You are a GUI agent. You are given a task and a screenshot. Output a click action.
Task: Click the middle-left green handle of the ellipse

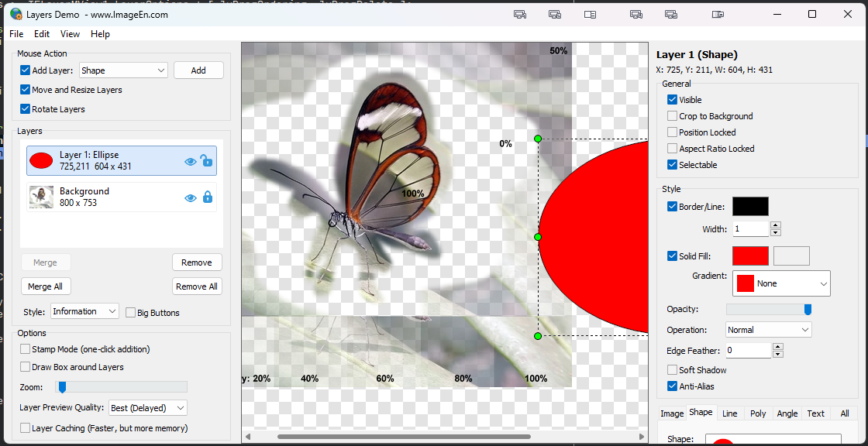pyautogui.click(x=538, y=237)
